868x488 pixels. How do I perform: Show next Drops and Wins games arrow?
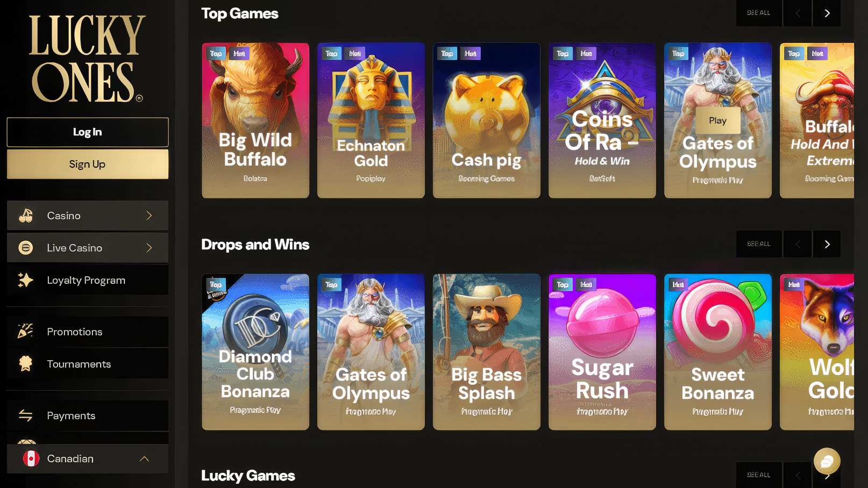827,244
